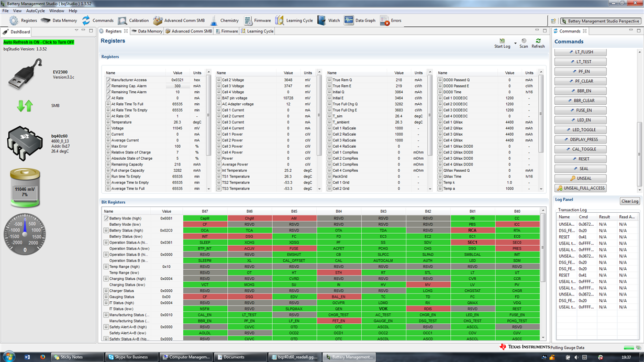
Task: Click the lock icon beside Battery Status (high)
Action: coord(106,231)
